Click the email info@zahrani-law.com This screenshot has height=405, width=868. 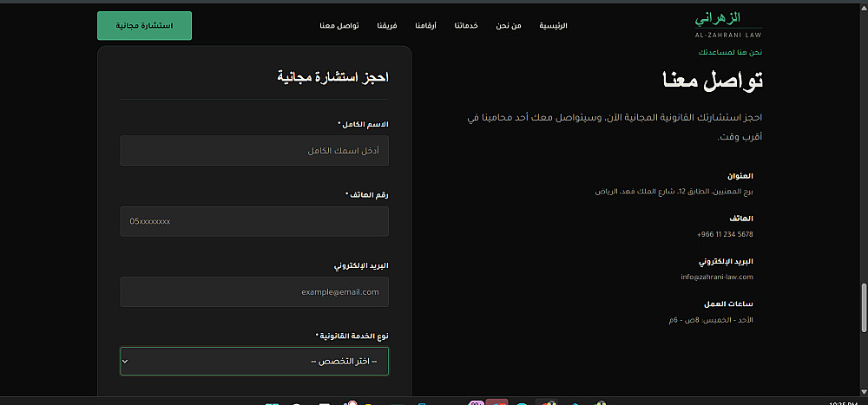tap(717, 277)
